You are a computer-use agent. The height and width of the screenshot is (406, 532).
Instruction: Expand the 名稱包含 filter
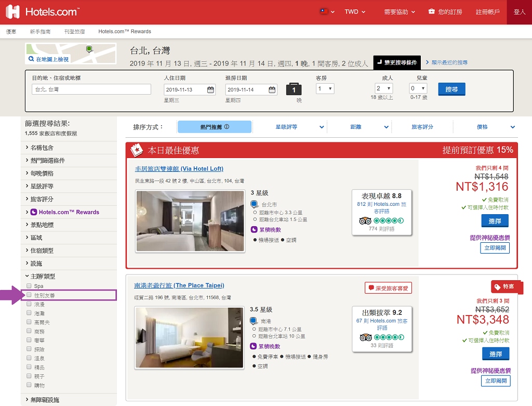point(69,147)
